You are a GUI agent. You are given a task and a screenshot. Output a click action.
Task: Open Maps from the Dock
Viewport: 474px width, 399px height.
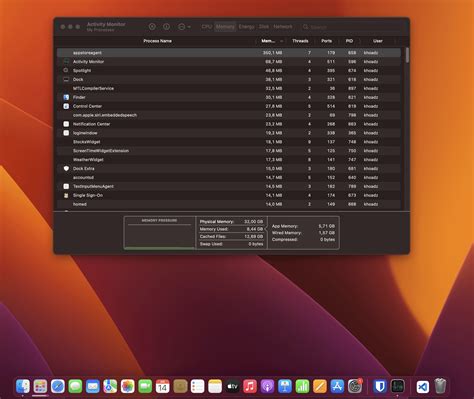point(110,386)
